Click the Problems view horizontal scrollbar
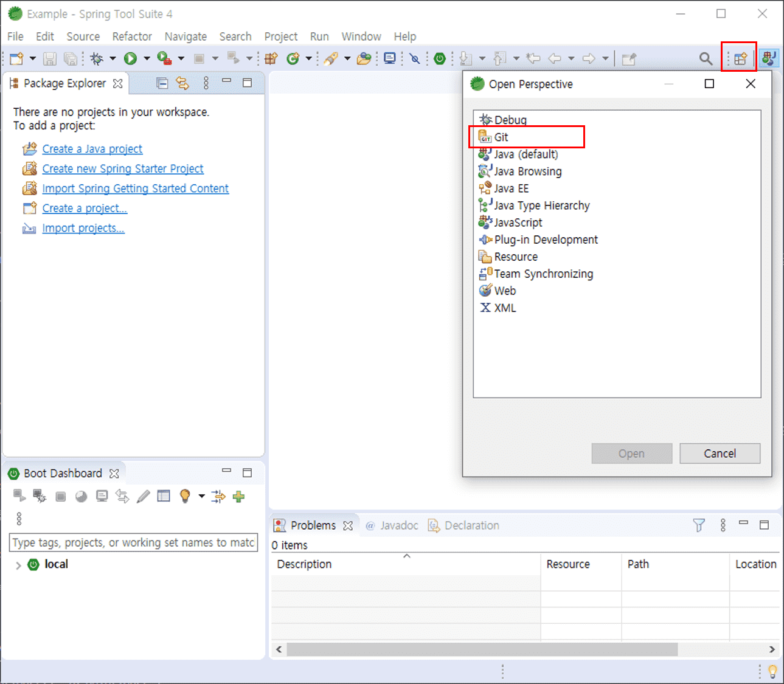Viewport: 784px width, 684px height. [482, 649]
